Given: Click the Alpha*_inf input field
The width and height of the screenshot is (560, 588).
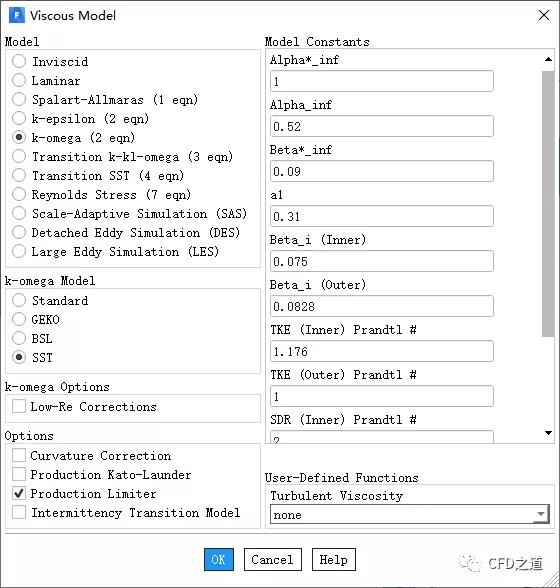Looking at the screenshot, I should pos(381,81).
